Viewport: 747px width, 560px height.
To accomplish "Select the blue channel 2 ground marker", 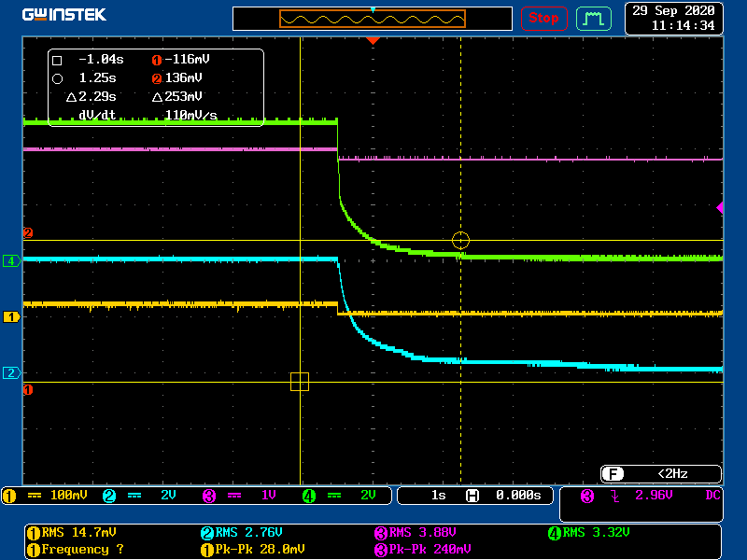I will (12, 372).
